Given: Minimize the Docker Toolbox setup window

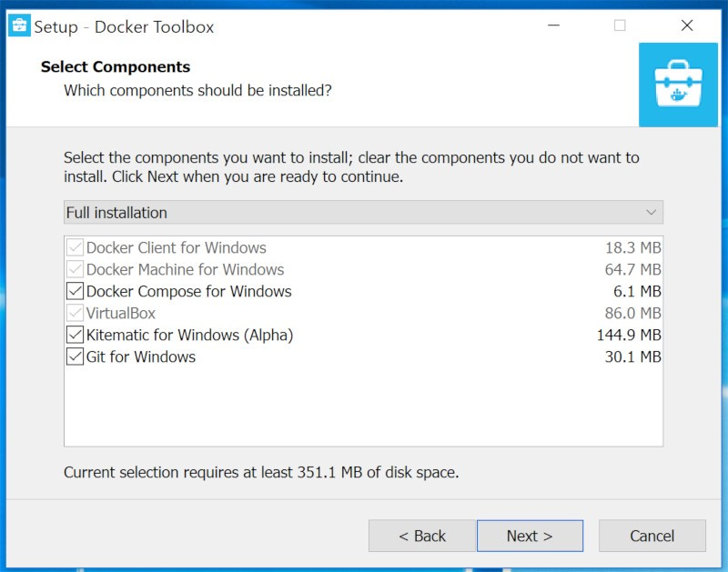Looking at the screenshot, I should pyautogui.click(x=553, y=25).
